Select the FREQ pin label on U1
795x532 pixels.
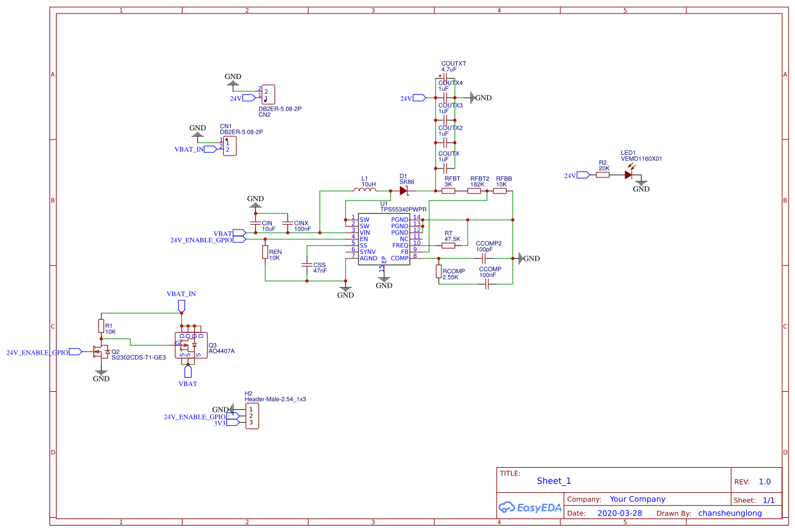pos(400,245)
